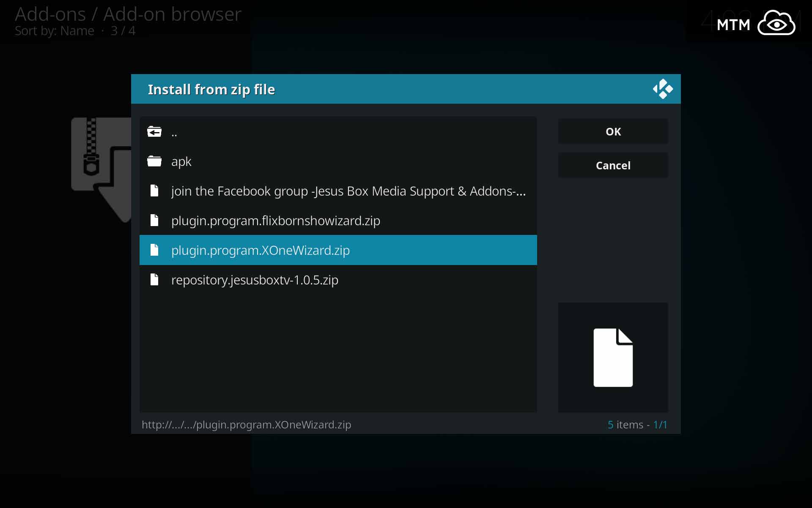The width and height of the screenshot is (812, 508).
Task: Select plugin.program.XOneWizard.zip file
Action: (338, 250)
